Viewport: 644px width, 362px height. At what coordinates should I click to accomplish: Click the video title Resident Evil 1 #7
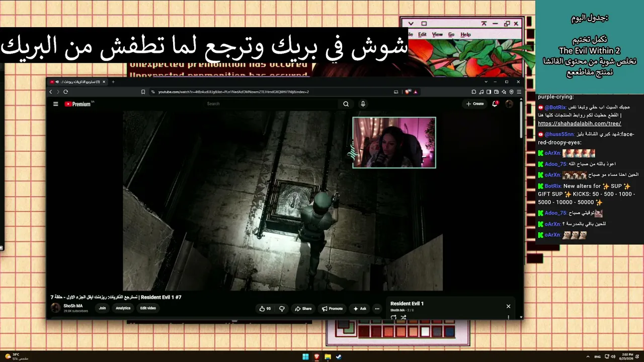click(116, 297)
